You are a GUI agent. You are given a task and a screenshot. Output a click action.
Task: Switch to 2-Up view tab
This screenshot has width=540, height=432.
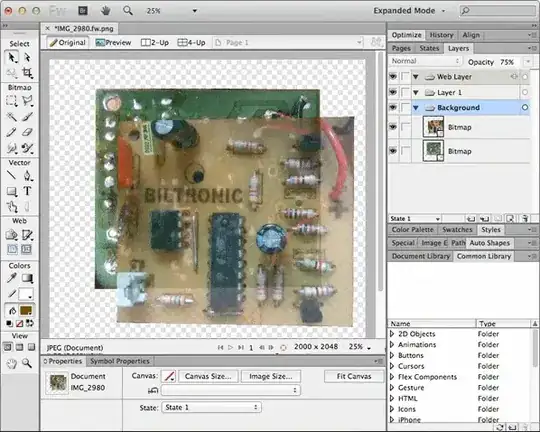155,43
